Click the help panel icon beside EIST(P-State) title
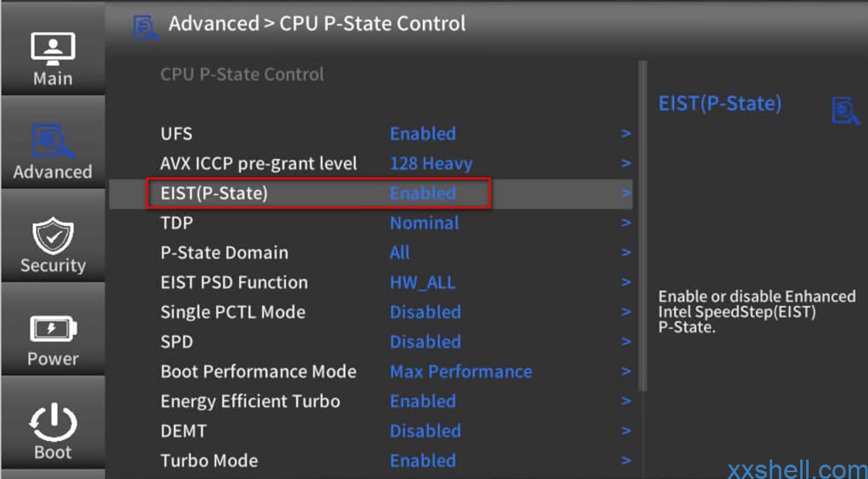868x479 pixels. [845, 110]
